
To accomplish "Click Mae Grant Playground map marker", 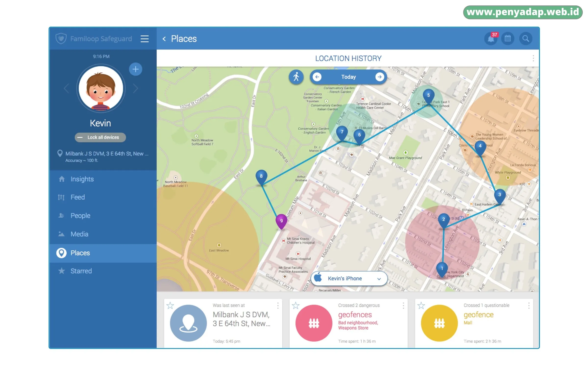I will [x=405, y=153].
